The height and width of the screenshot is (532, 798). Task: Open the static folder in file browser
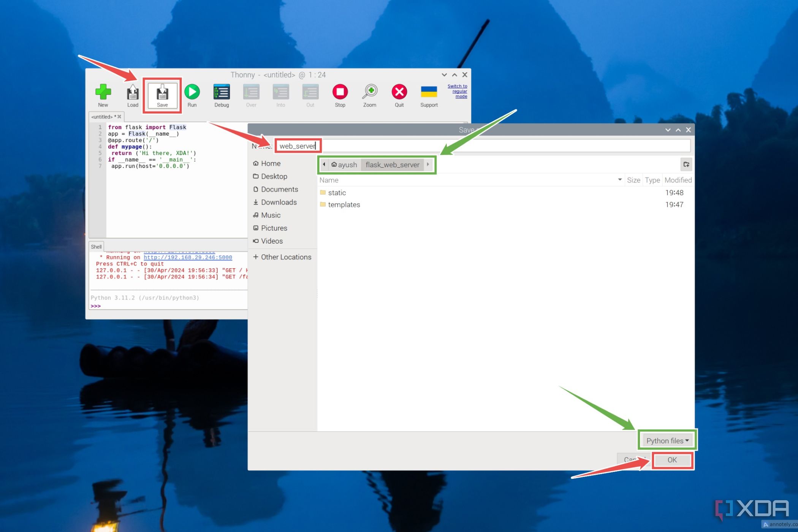(336, 192)
